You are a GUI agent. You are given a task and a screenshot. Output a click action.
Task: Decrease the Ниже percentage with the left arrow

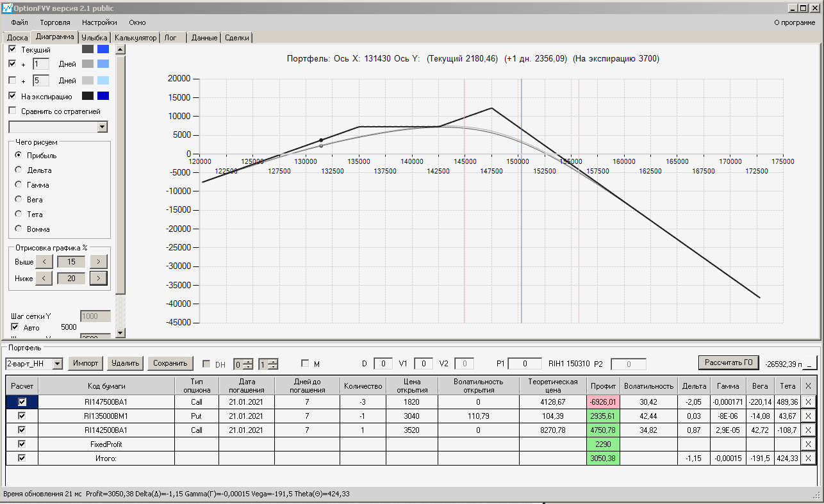click(x=44, y=278)
